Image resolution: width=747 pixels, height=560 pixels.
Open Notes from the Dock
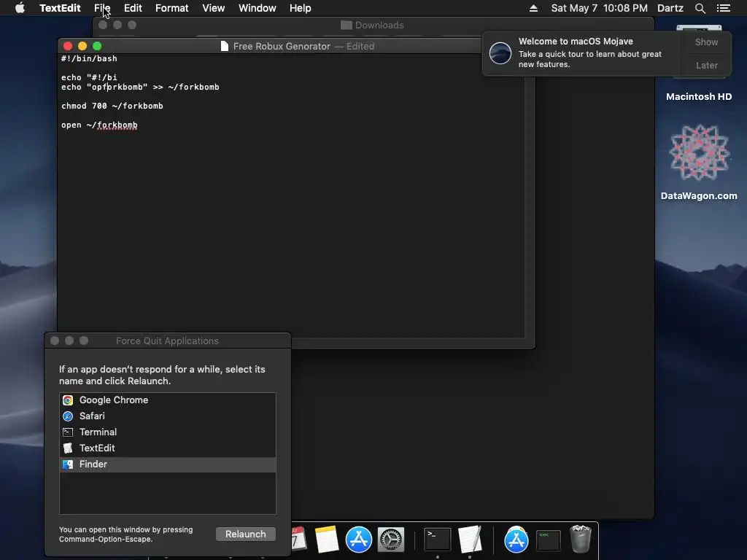pos(327,539)
